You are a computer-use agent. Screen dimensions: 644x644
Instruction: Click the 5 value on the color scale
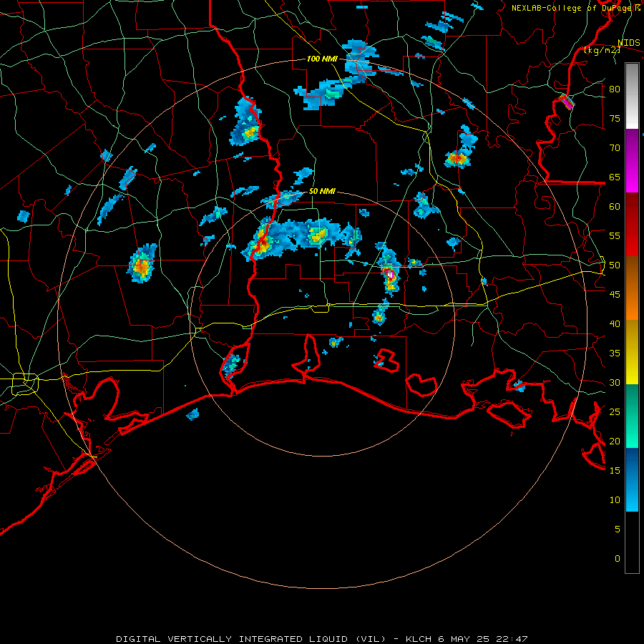[617, 529]
